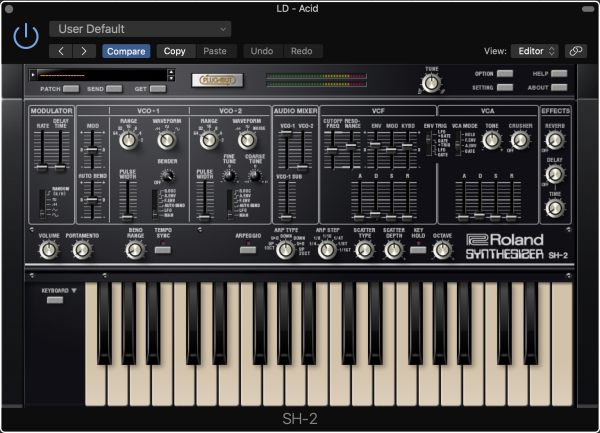Expand the Keyboard disclosure triangle

73,290
